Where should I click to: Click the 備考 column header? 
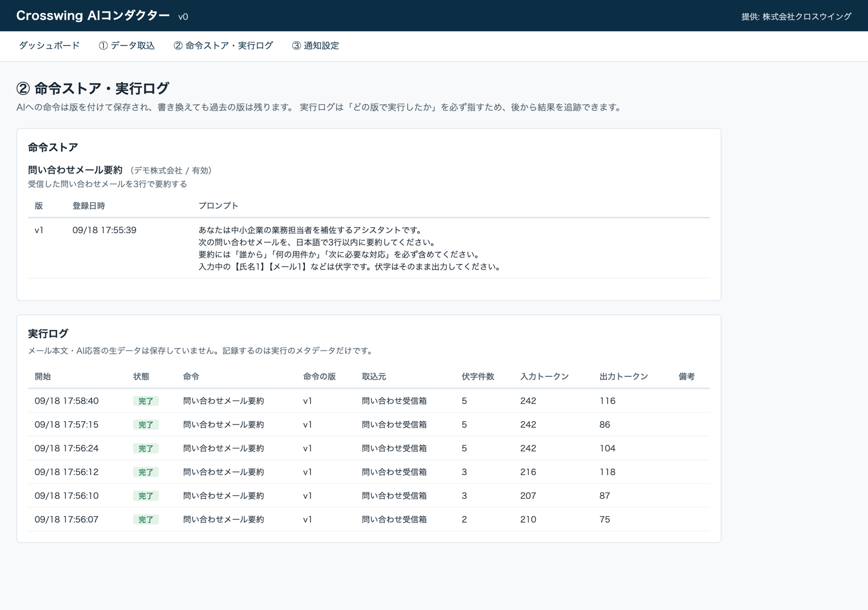pos(686,377)
